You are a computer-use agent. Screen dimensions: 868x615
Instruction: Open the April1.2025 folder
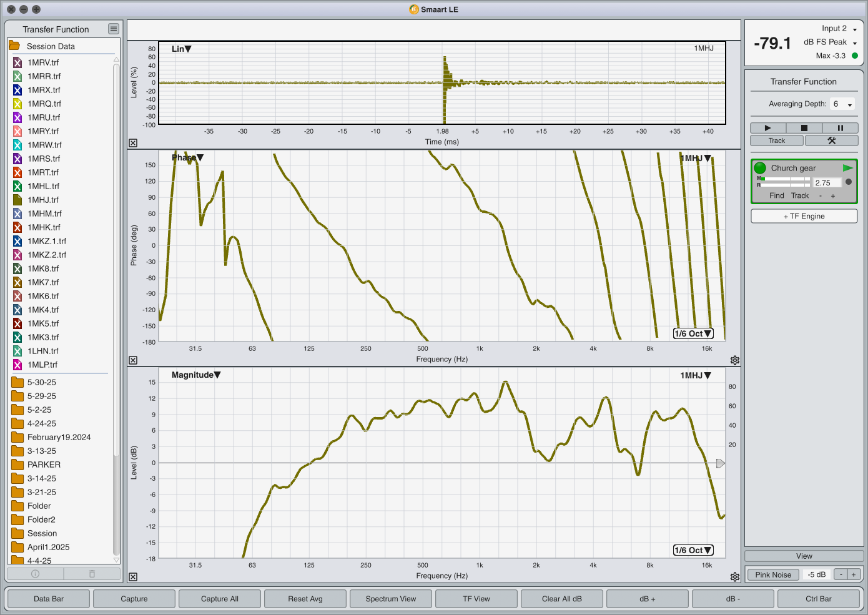(x=17, y=547)
